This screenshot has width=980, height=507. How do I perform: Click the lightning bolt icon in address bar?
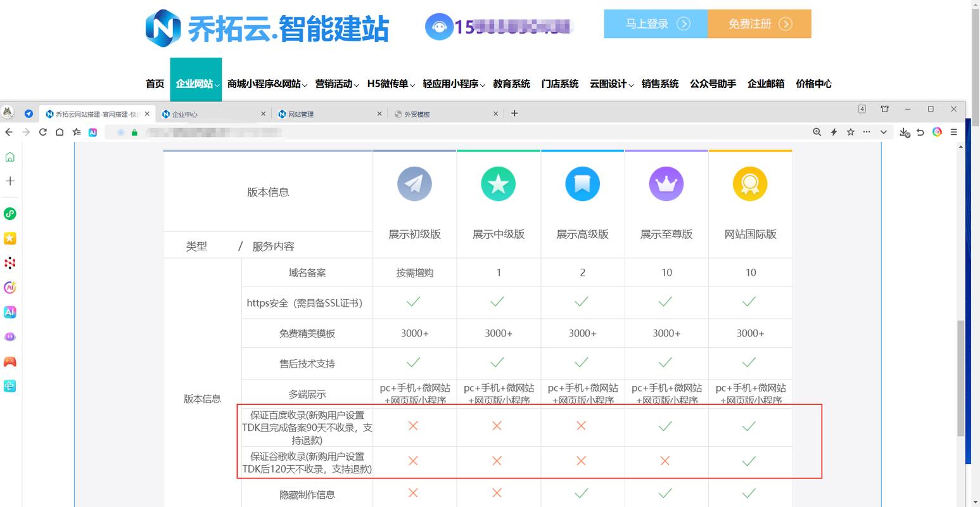click(834, 132)
